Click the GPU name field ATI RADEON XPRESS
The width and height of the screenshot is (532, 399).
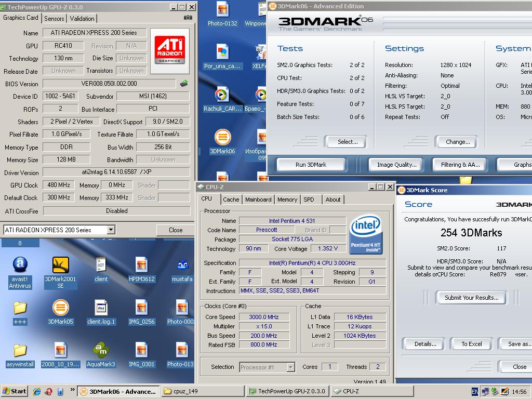[94, 33]
